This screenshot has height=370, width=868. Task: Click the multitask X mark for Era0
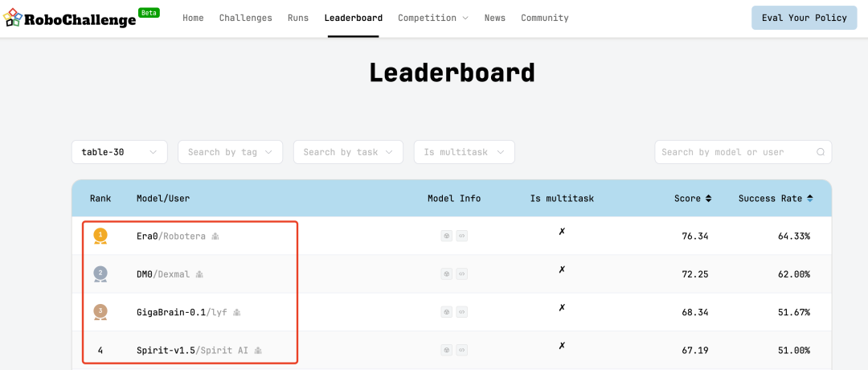562,231
